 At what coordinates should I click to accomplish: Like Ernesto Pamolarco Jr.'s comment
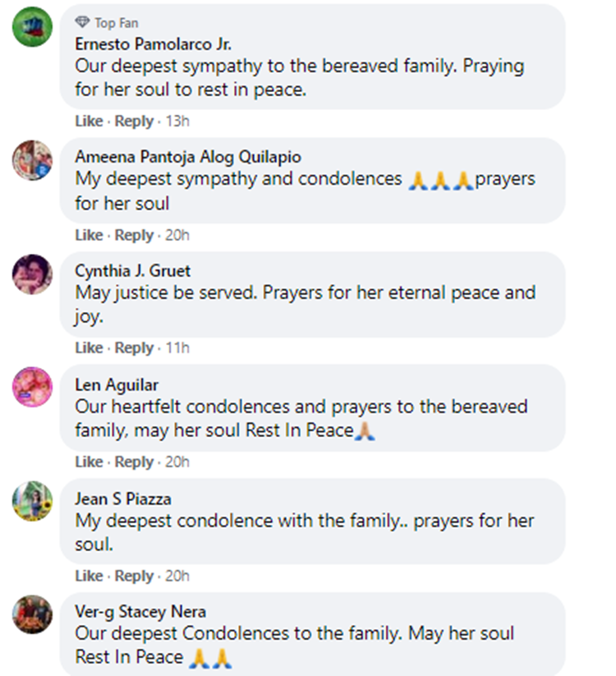pos(89,121)
